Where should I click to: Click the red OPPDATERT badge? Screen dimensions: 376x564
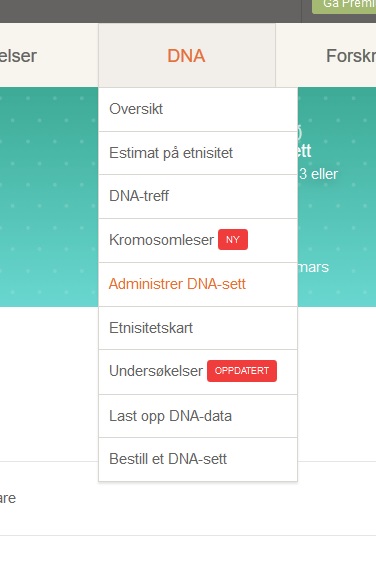[242, 371]
